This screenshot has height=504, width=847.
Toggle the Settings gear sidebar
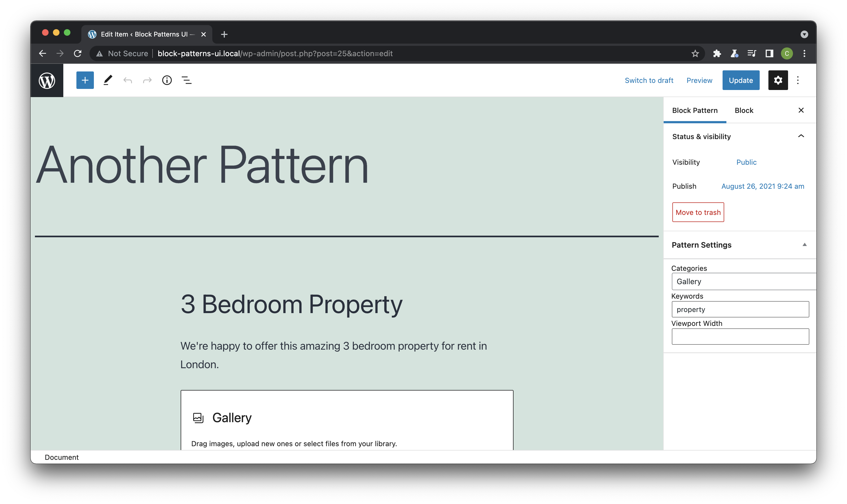pyautogui.click(x=778, y=80)
